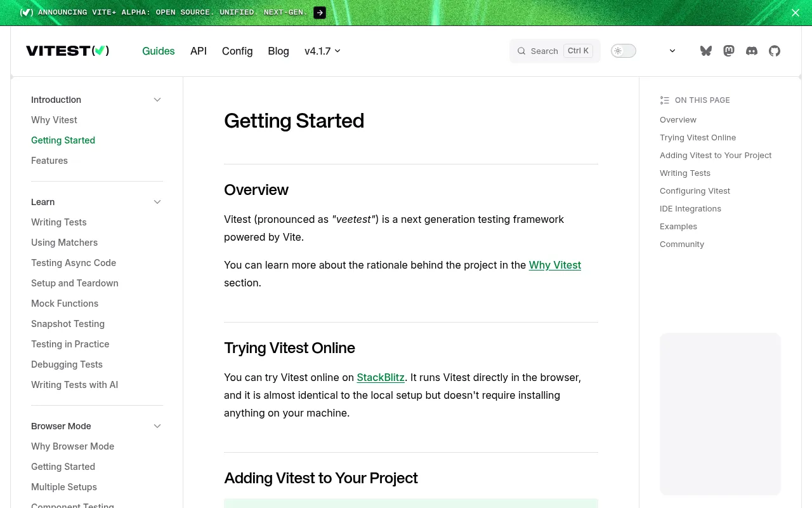Open Debugging Tests sidebar page
The width and height of the screenshot is (812, 508).
(x=67, y=364)
